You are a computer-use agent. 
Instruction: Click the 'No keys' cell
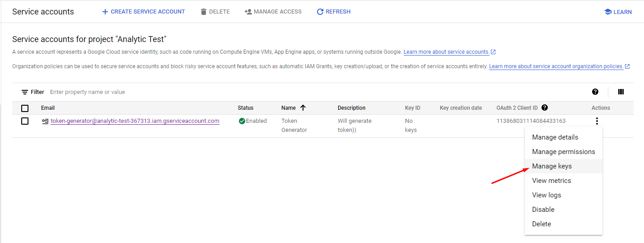411,126
